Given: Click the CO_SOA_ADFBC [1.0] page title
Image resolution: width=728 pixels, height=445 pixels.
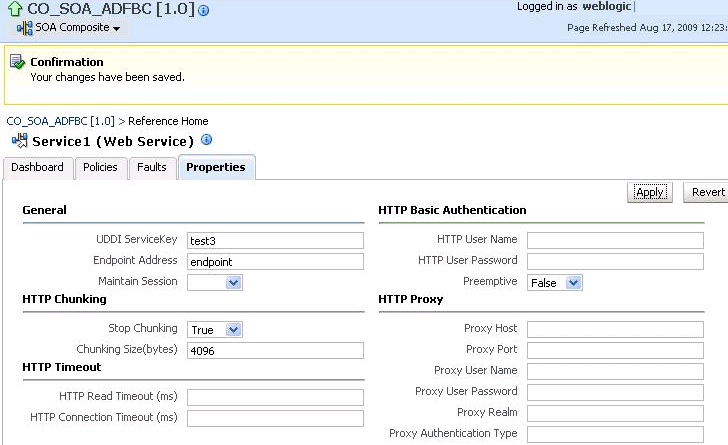Looking at the screenshot, I should pos(111,9).
